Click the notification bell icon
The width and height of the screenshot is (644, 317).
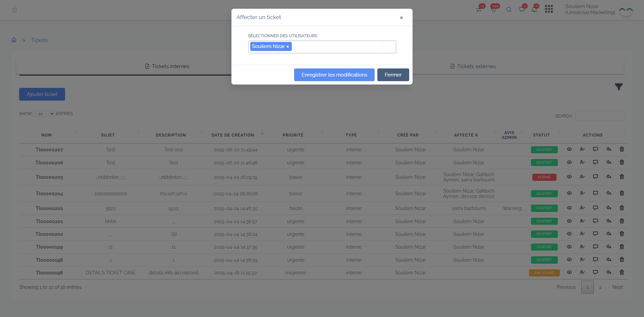tap(534, 9)
